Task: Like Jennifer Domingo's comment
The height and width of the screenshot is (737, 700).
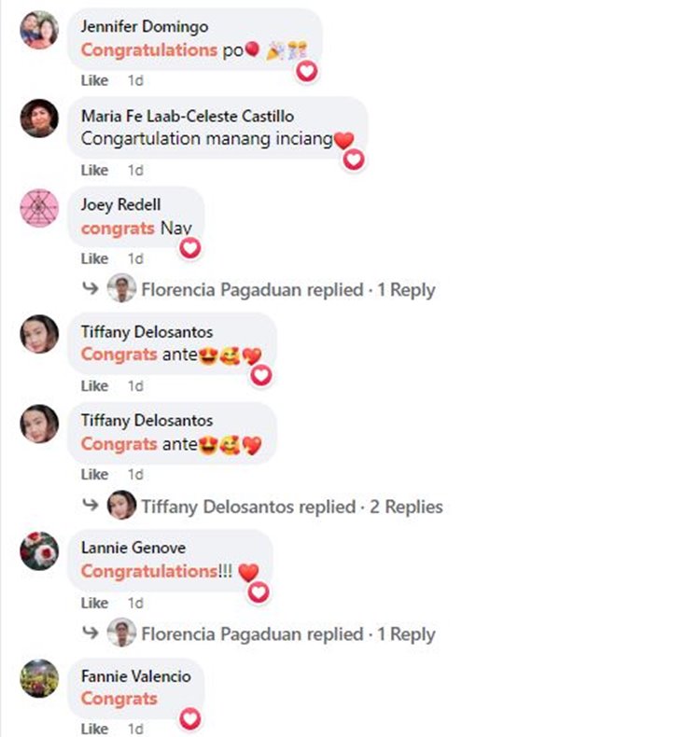Action: point(94,81)
